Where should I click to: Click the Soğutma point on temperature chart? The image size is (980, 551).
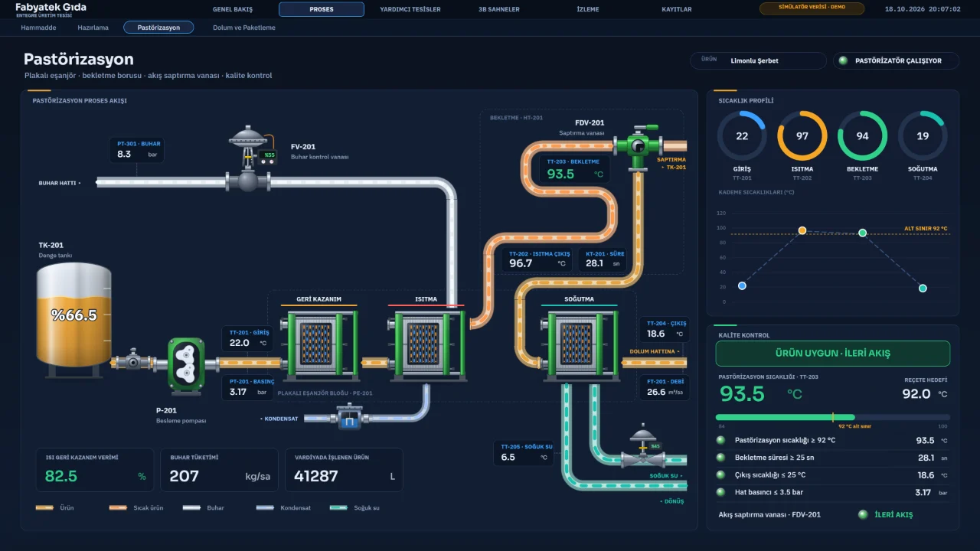tap(923, 288)
